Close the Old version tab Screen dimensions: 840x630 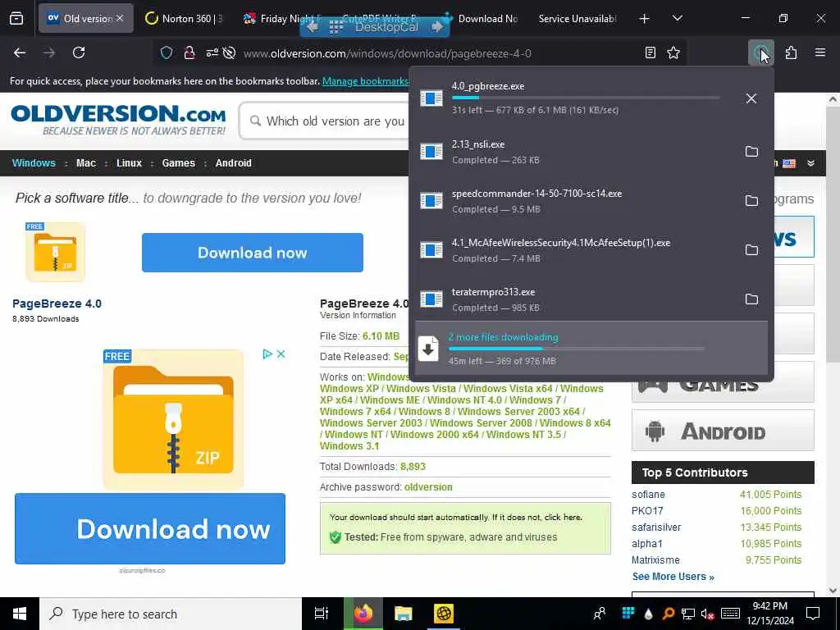point(120,18)
